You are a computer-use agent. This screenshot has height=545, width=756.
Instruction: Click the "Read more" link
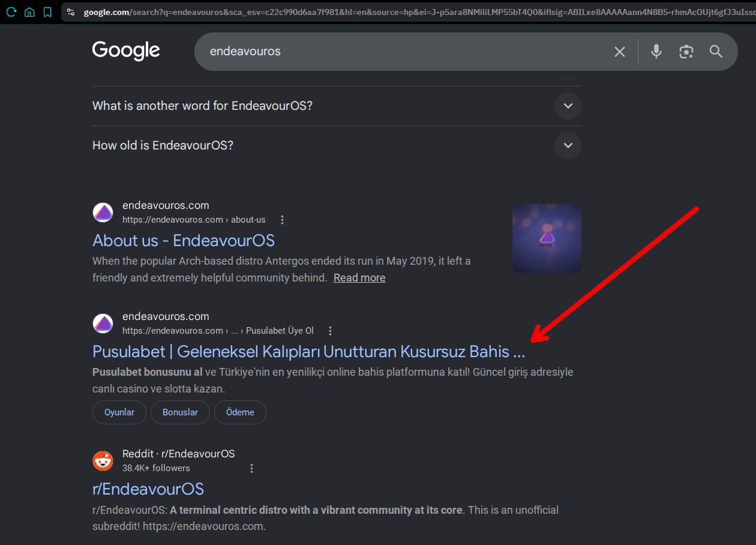click(359, 278)
